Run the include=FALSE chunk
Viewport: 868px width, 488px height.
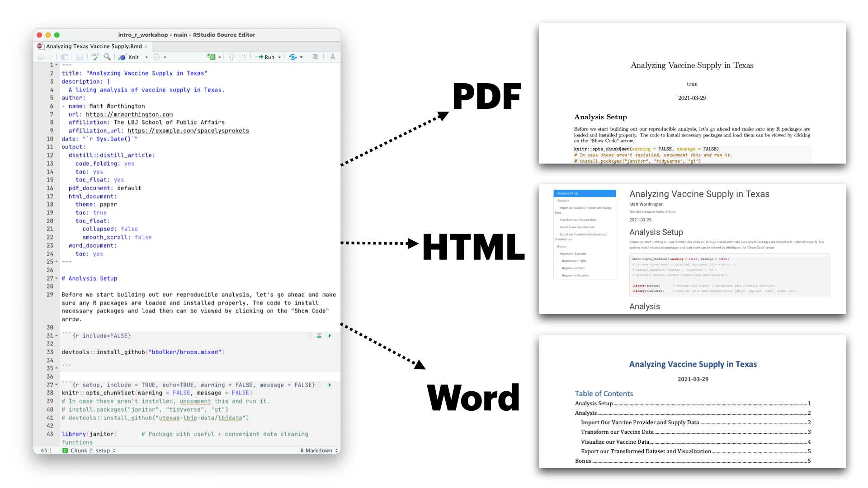point(330,336)
